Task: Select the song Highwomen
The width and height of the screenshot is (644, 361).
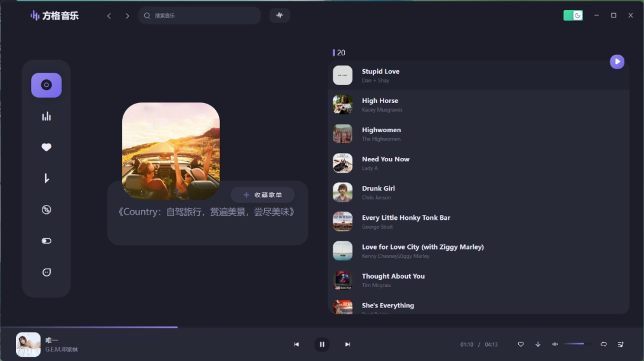Action: (x=478, y=133)
